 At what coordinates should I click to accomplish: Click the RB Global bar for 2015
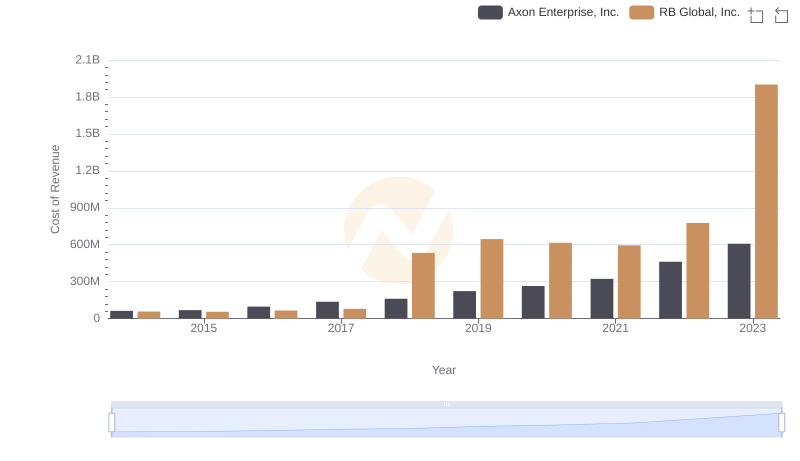pos(217,315)
